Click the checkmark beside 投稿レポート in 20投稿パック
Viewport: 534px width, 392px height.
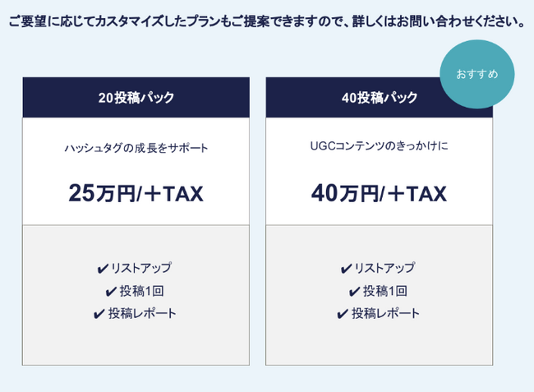(100, 314)
